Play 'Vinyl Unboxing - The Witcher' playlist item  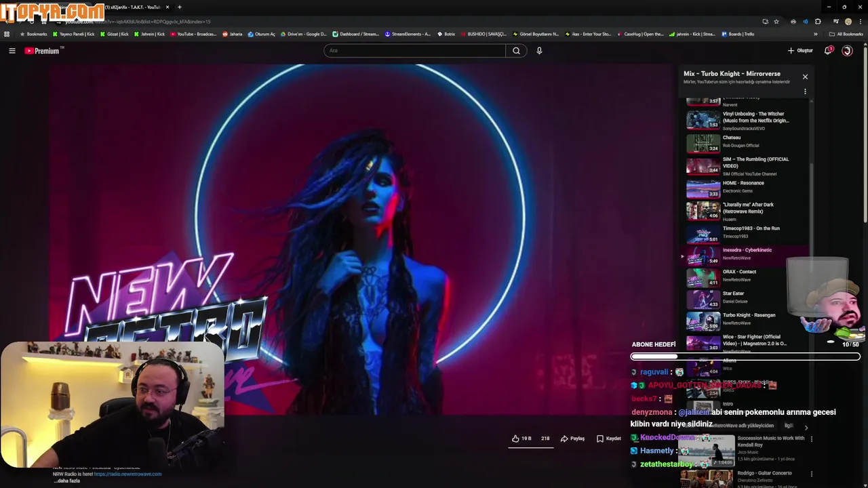746,120
